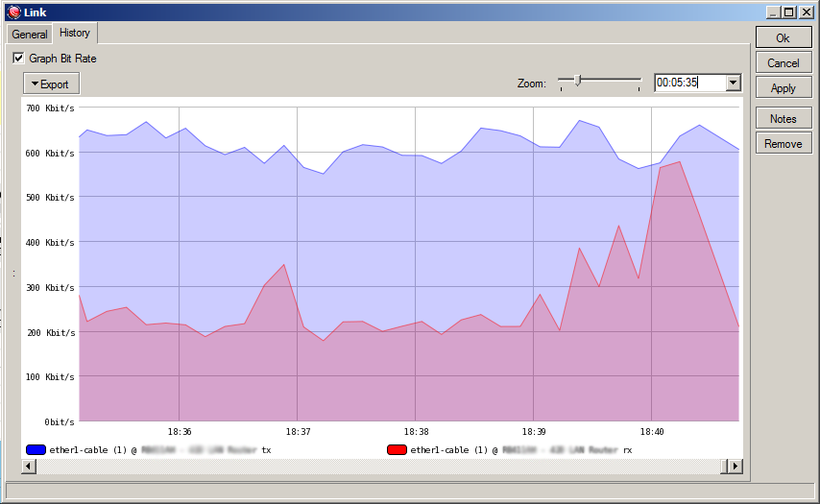
Task: Click the graph scrollbar right arrow
Action: coord(736,466)
